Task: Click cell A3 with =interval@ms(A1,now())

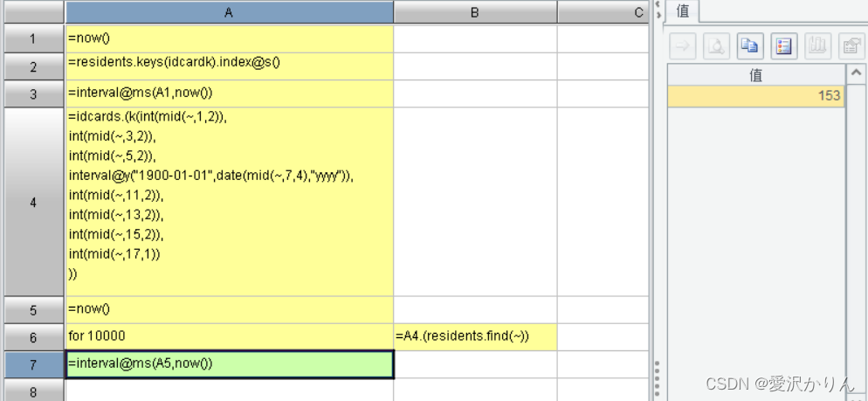Action: coord(229,94)
